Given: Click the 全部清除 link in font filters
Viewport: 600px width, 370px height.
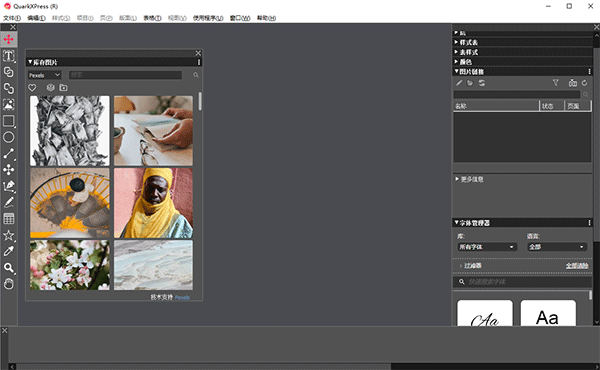Looking at the screenshot, I should pyautogui.click(x=577, y=266).
